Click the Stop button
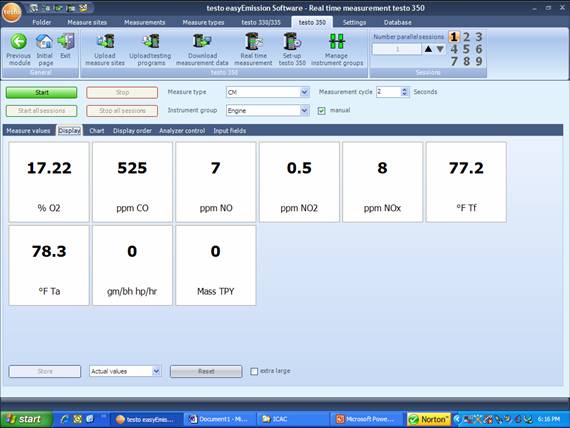Image resolution: width=570 pixels, height=428 pixels. point(122,92)
